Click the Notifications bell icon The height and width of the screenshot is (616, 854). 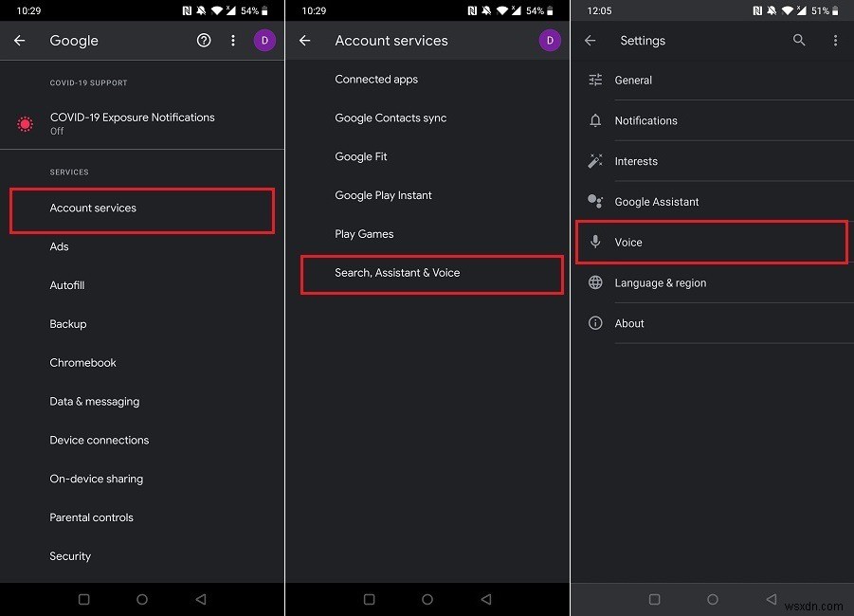pyautogui.click(x=595, y=120)
